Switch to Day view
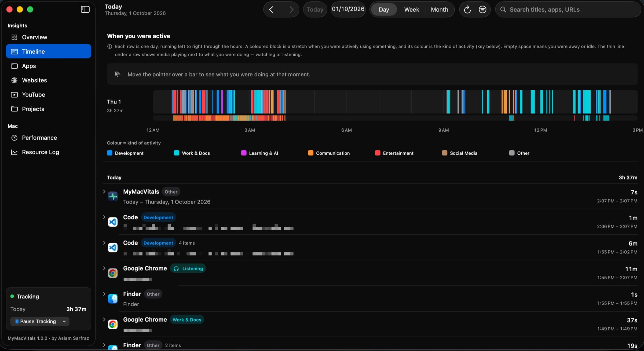This screenshot has width=644, height=351. pos(384,10)
